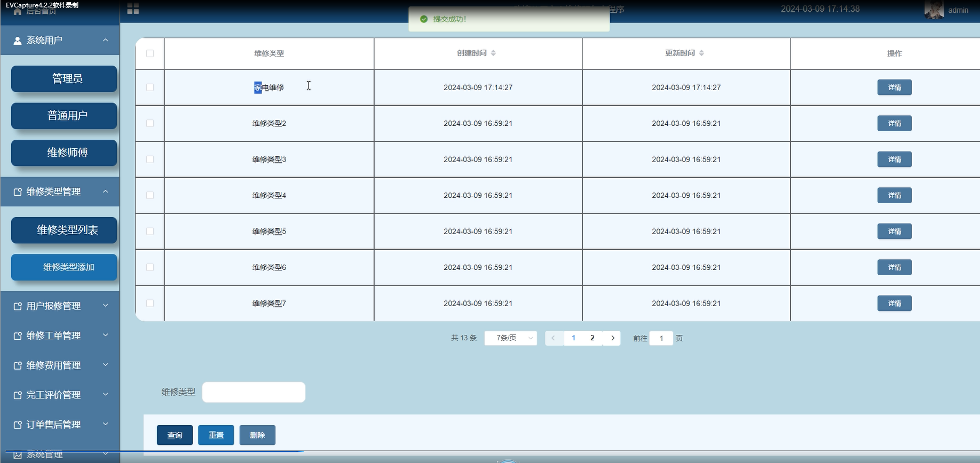
Task: Expand the 维修工单管理 chevron
Action: (106, 335)
